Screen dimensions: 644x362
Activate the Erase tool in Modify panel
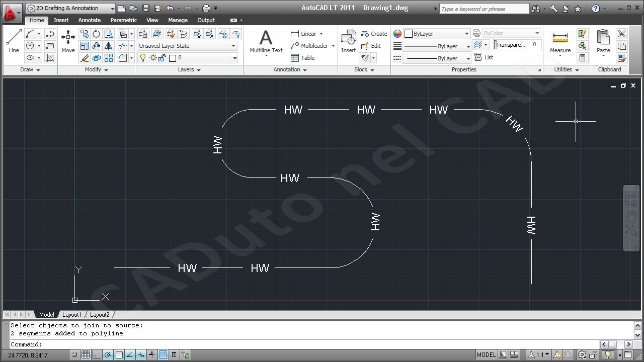click(84, 58)
